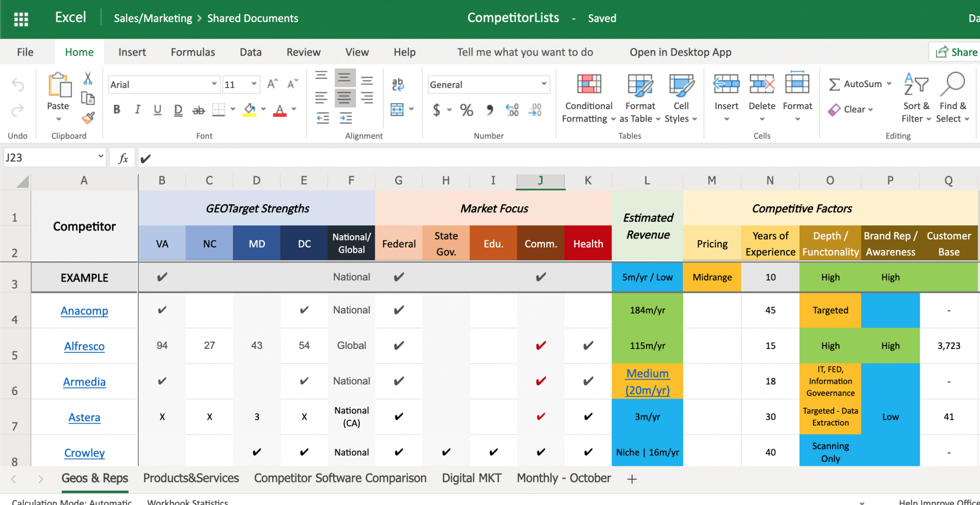Click the Redo arrow icon
Image resolution: width=980 pixels, height=505 pixels.
pos(18,111)
